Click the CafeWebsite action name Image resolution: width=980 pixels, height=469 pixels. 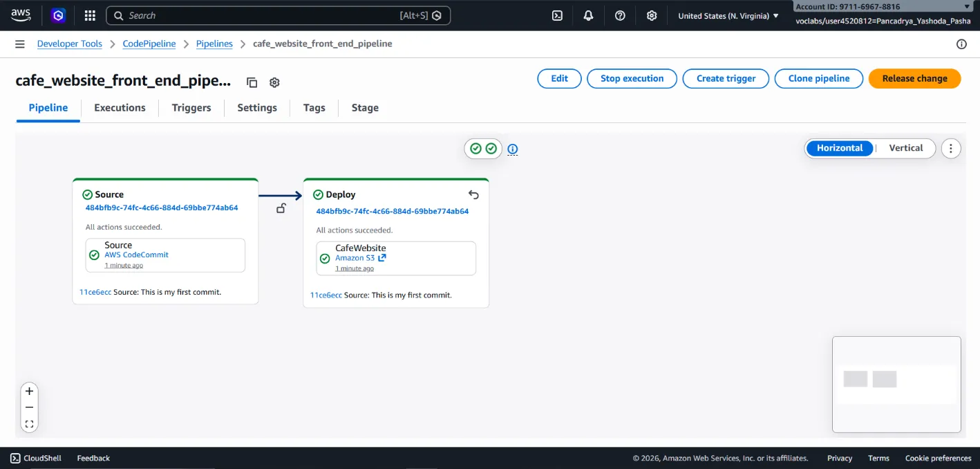361,248
